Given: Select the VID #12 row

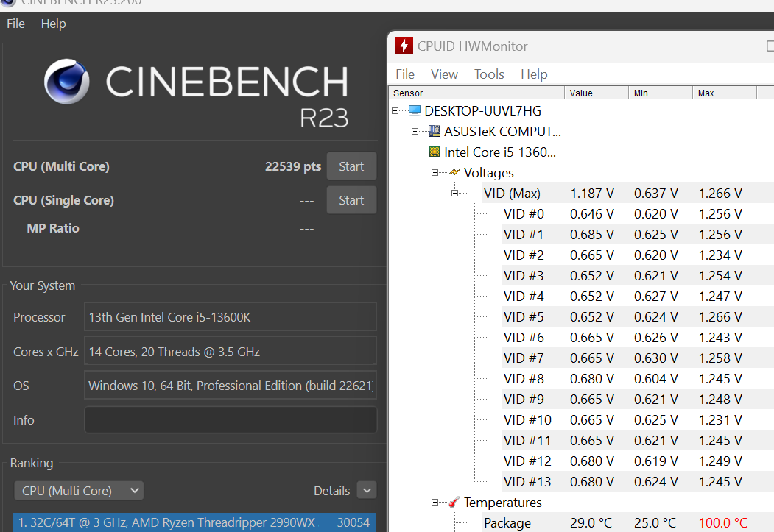Looking at the screenshot, I should pyautogui.click(x=638, y=461).
